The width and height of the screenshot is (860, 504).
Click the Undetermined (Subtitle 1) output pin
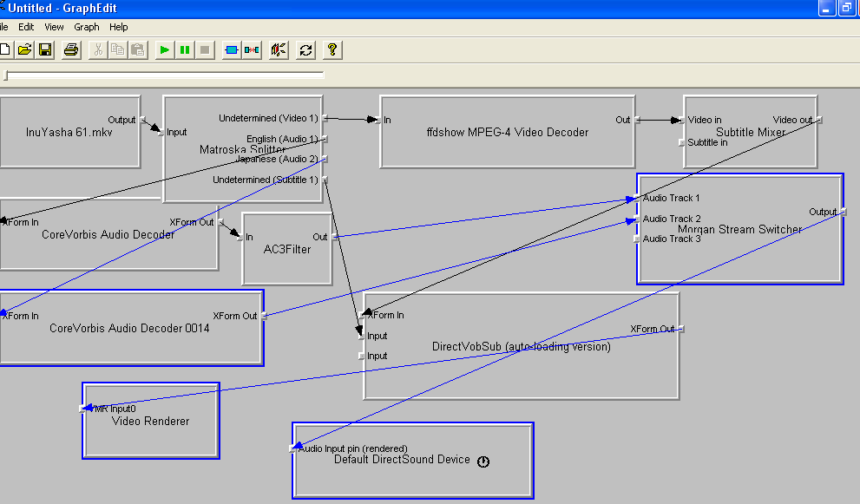pyautogui.click(x=325, y=180)
